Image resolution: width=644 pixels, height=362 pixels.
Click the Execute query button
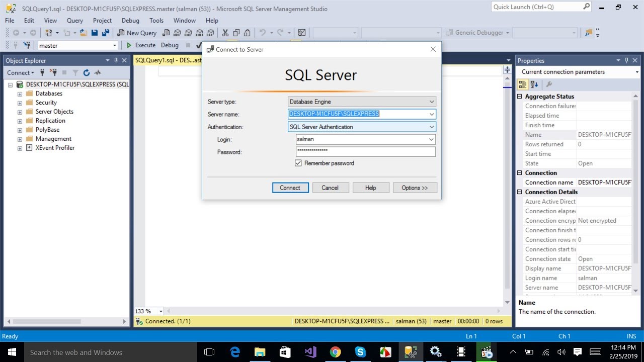(x=141, y=45)
